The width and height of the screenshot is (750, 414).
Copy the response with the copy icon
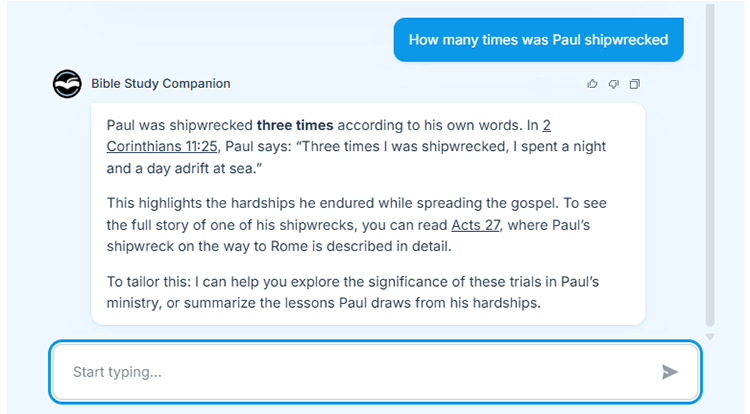(x=634, y=84)
